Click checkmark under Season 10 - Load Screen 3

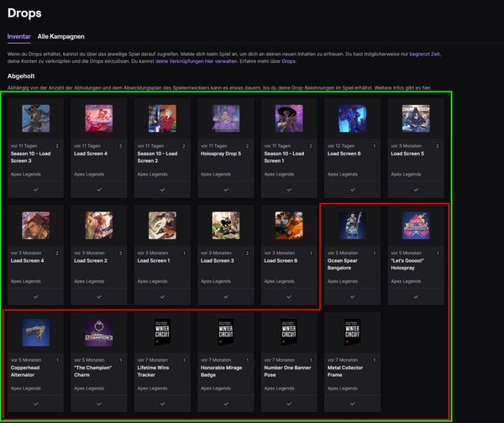[35, 190]
